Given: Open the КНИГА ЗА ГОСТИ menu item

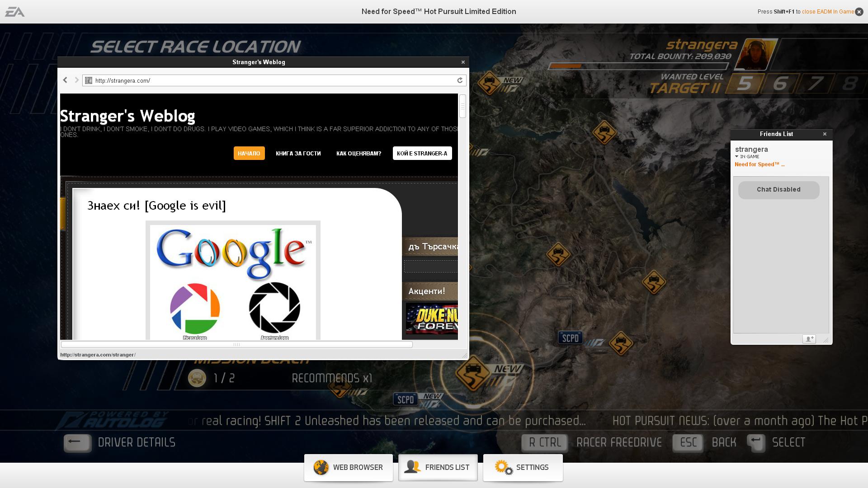Looking at the screenshot, I should click(x=298, y=153).
